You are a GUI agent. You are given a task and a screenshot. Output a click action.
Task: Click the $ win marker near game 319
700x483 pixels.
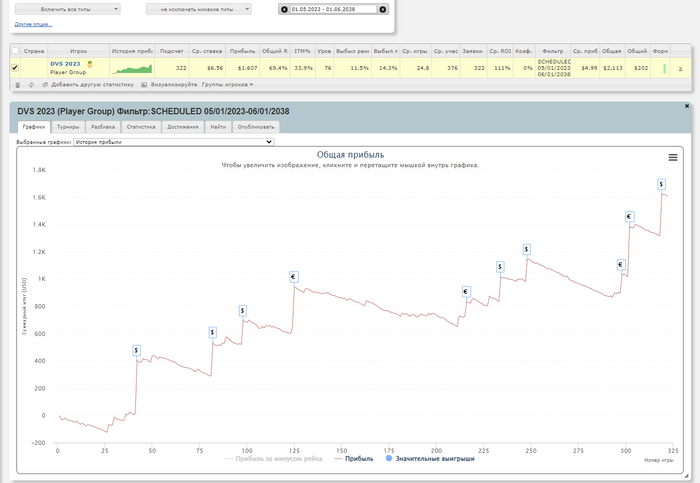(x=662, y=184)
